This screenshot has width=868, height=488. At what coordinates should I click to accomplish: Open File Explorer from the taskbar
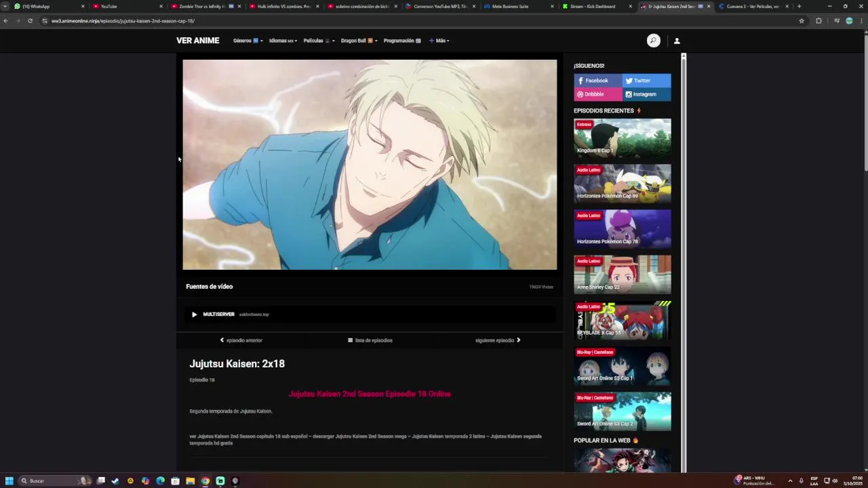click(191, 481)
